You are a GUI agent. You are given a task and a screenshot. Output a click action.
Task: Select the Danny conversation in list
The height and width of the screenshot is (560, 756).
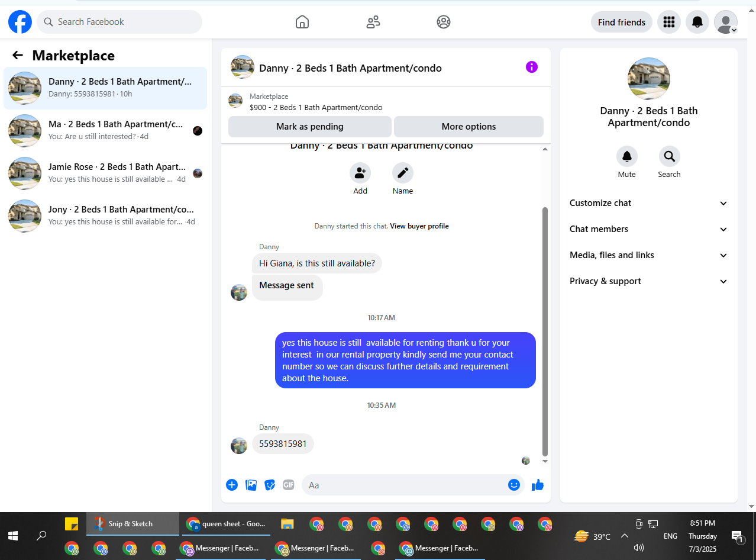105,88
